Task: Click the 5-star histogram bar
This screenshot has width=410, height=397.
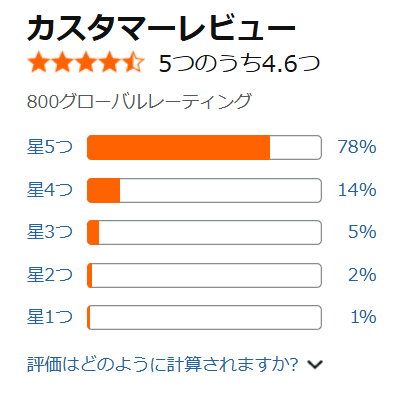Action: click(x=204, y=147)
